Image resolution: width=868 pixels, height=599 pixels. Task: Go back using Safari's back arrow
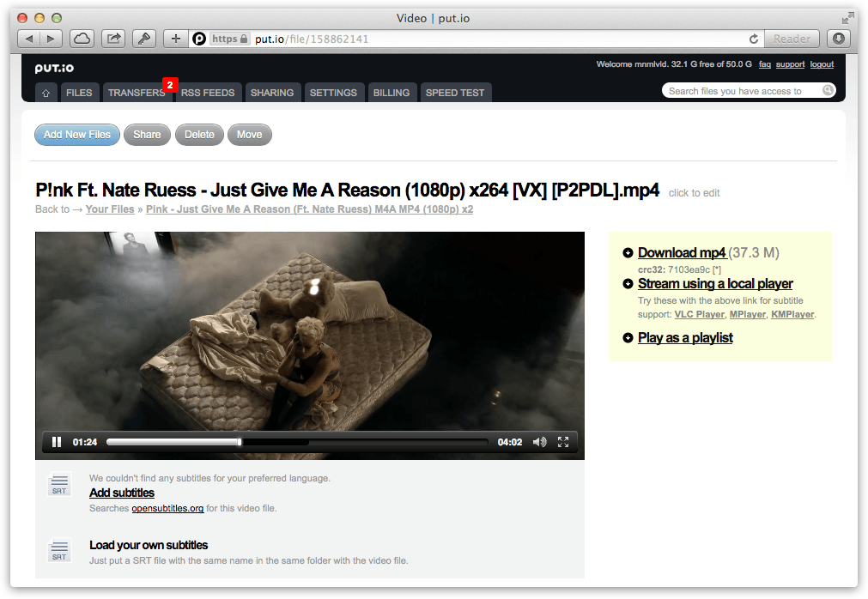click(x=29, y=39)
